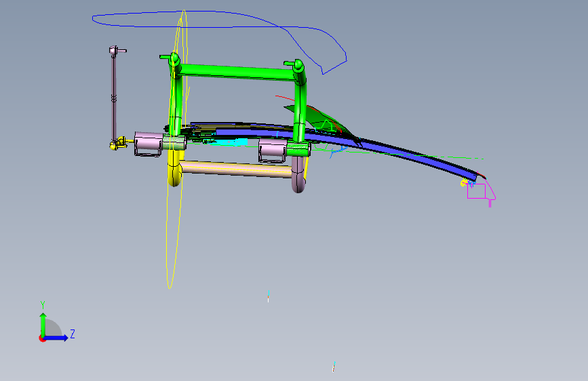Select the right pink bracket block
588x381 pixels.
coord(273,151)
